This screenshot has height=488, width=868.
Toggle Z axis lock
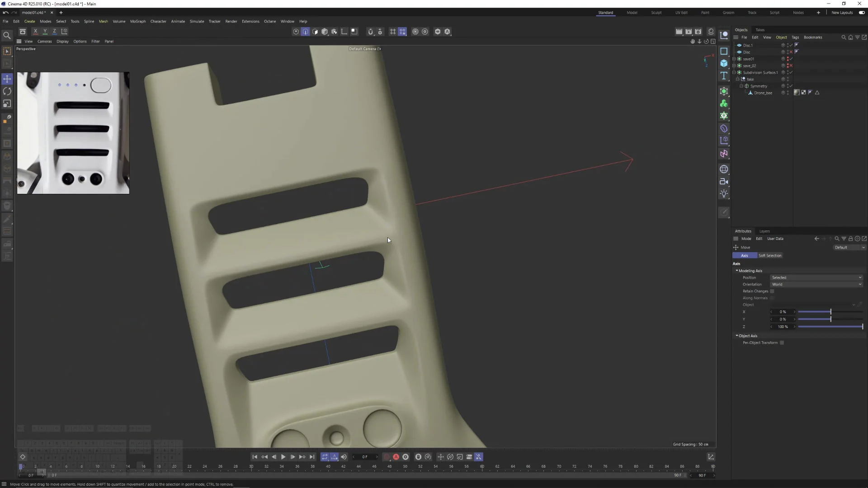coord(54,31)
